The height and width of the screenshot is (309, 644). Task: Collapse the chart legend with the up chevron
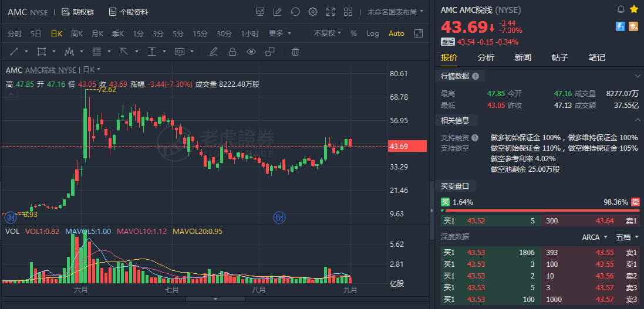pyautogui.click(x=11, y=95)
